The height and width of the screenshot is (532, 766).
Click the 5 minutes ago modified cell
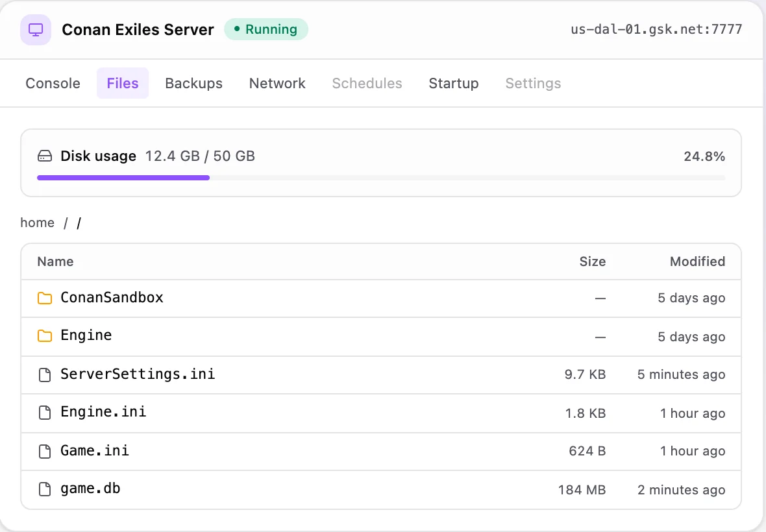pyautogui.click(x=682, y=374)
